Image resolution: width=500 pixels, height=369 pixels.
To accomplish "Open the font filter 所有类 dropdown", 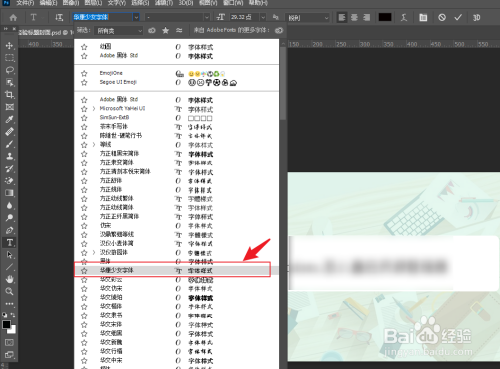I will pyautogui.click(x=119, y=31).
